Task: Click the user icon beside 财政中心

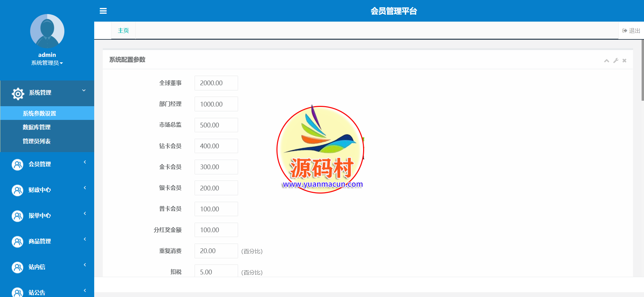Action: coord(17,190)
